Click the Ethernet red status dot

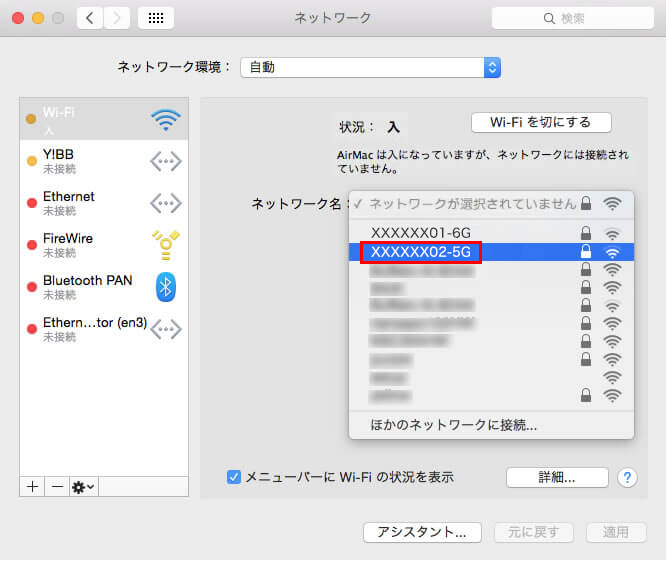pos(32,203)
